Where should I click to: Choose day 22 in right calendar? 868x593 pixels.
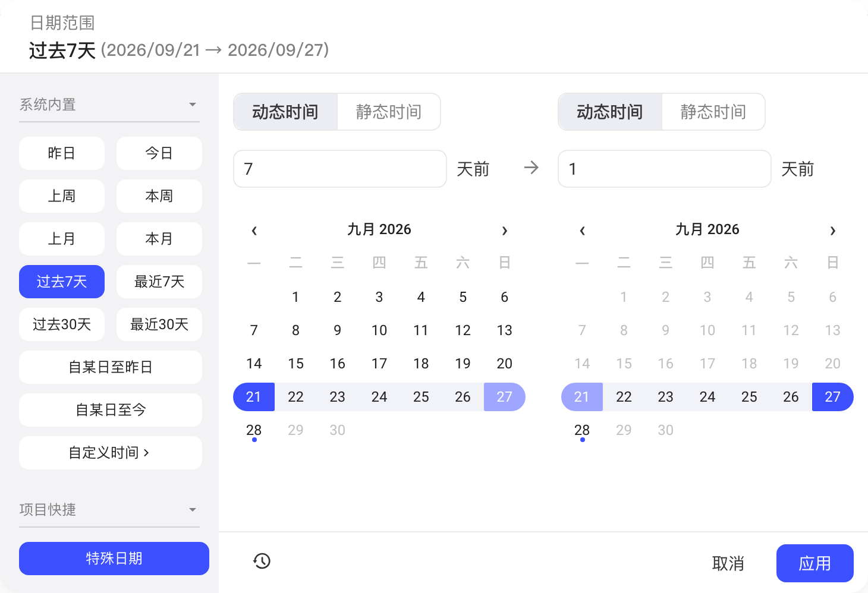click(624, 397)
